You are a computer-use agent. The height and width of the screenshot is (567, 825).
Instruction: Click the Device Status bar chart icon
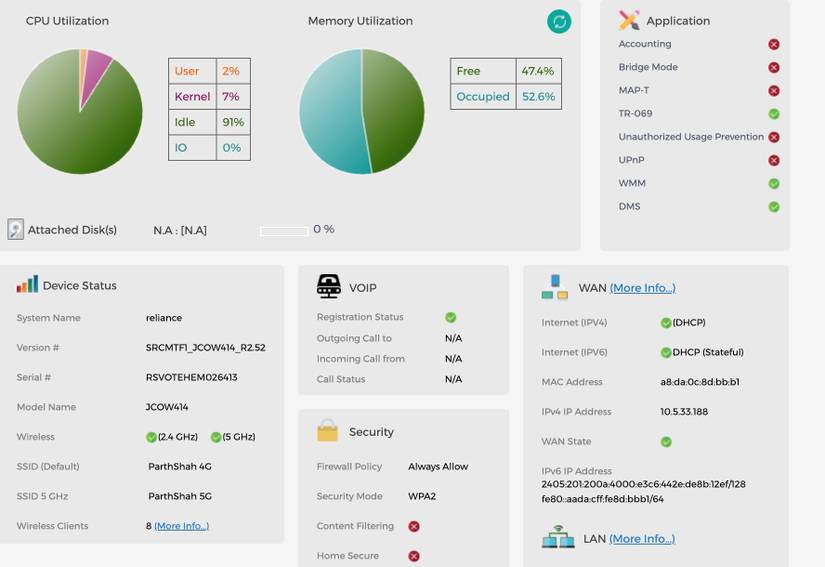[27, 284]
